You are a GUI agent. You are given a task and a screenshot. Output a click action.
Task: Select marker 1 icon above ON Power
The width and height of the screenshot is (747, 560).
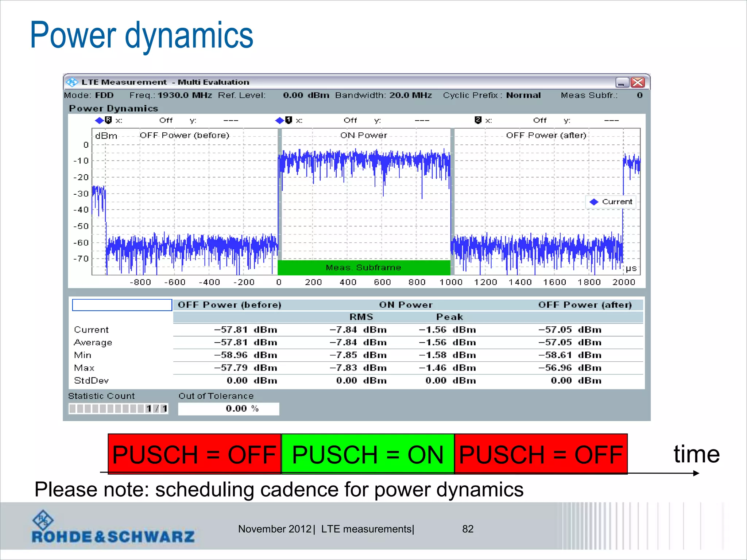289,120
